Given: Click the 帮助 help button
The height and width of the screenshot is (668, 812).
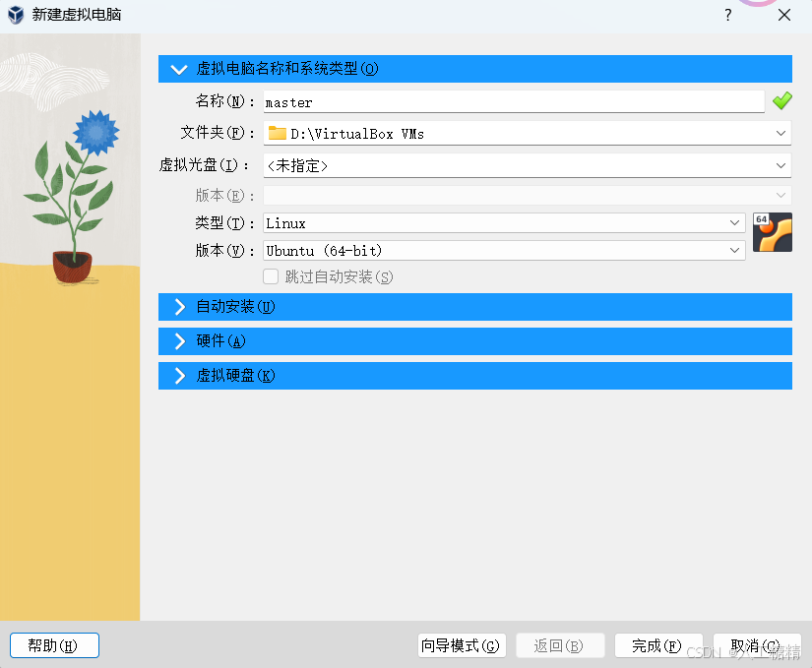Looking at the screenshot, I should point(54,645).
